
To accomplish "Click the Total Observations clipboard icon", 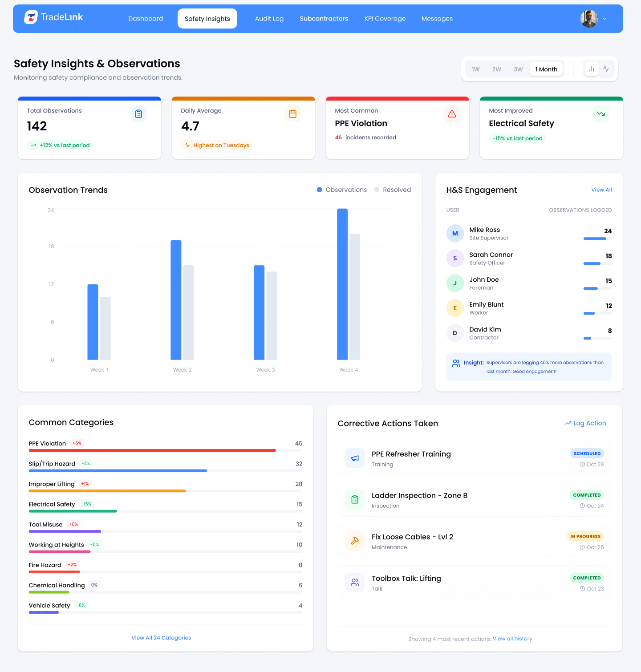I will pyautogui.click(x=138, y=114).
